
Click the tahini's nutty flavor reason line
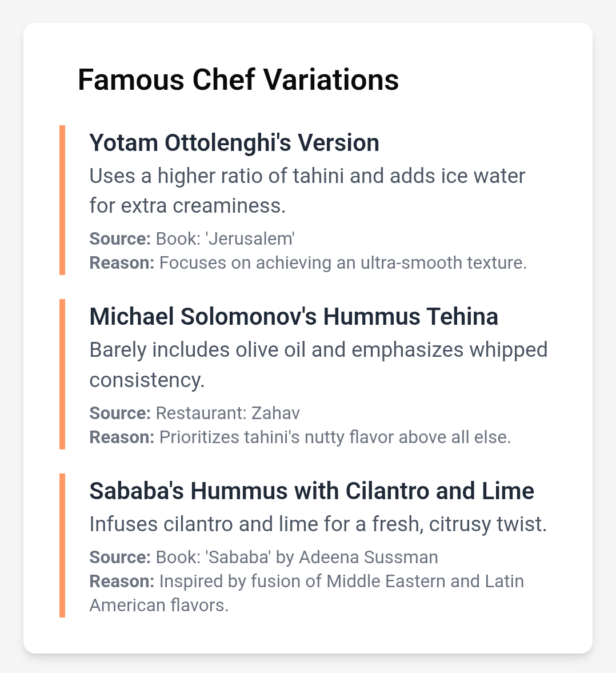[300, 437]
